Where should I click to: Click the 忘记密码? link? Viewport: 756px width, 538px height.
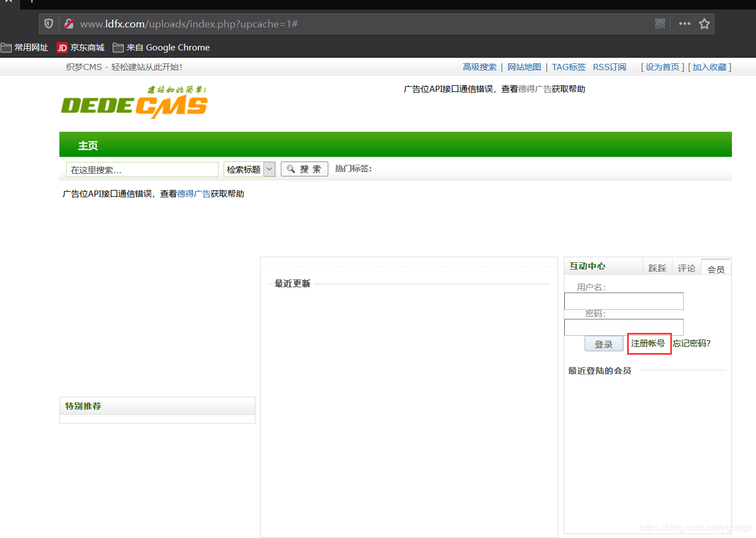[692, 343]
